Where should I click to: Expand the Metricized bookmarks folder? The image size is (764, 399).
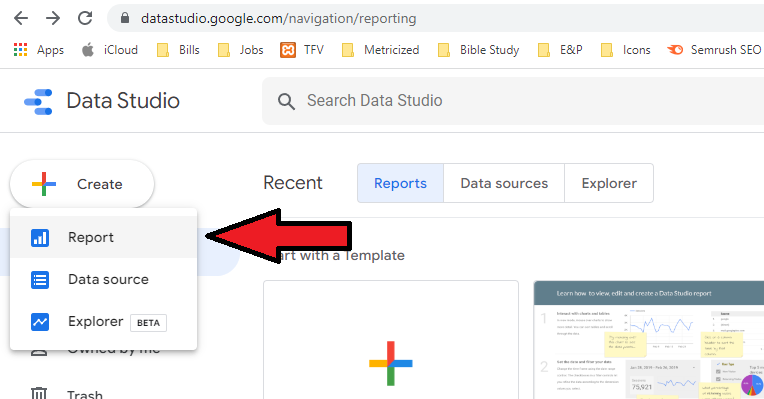(x=380, y=50)
